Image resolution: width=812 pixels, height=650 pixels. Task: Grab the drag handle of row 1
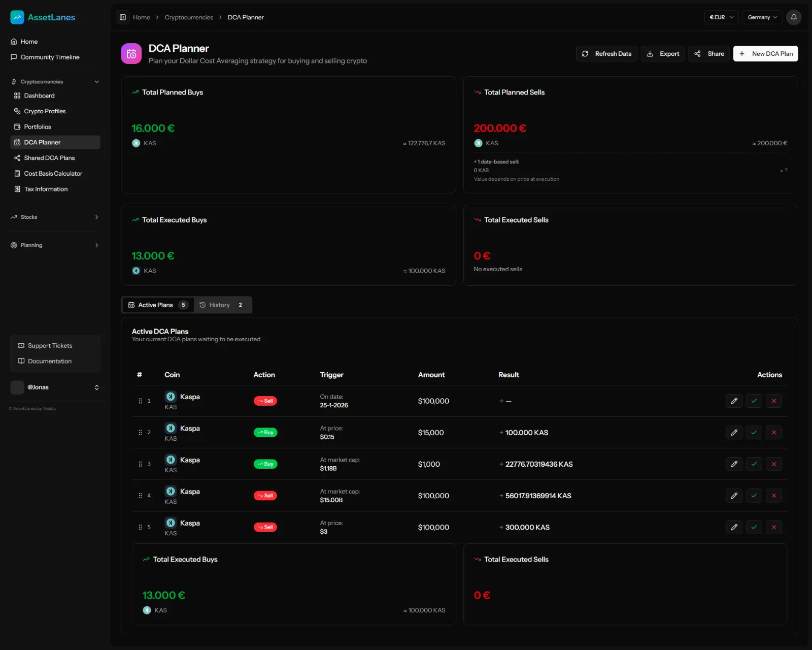[140, 401]
